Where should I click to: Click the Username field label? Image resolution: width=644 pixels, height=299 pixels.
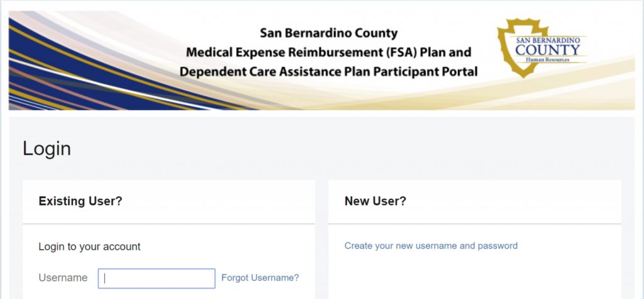[x=63, y=278]
